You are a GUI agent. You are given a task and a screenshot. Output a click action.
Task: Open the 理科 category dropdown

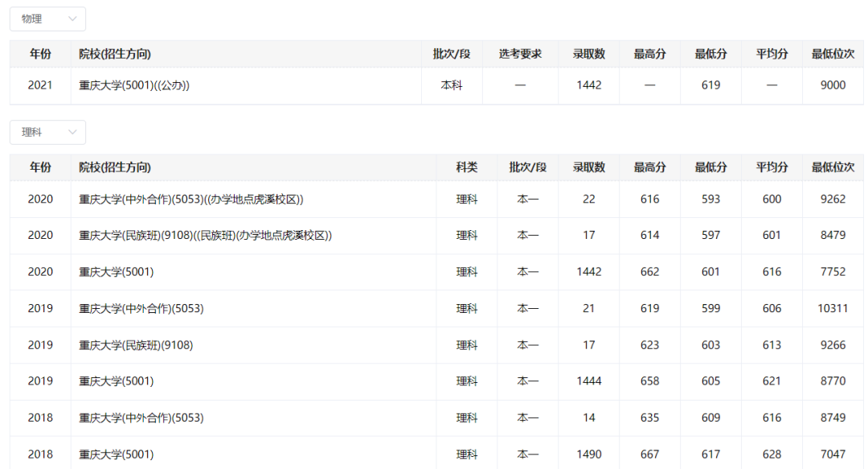(x=47, y=133)
